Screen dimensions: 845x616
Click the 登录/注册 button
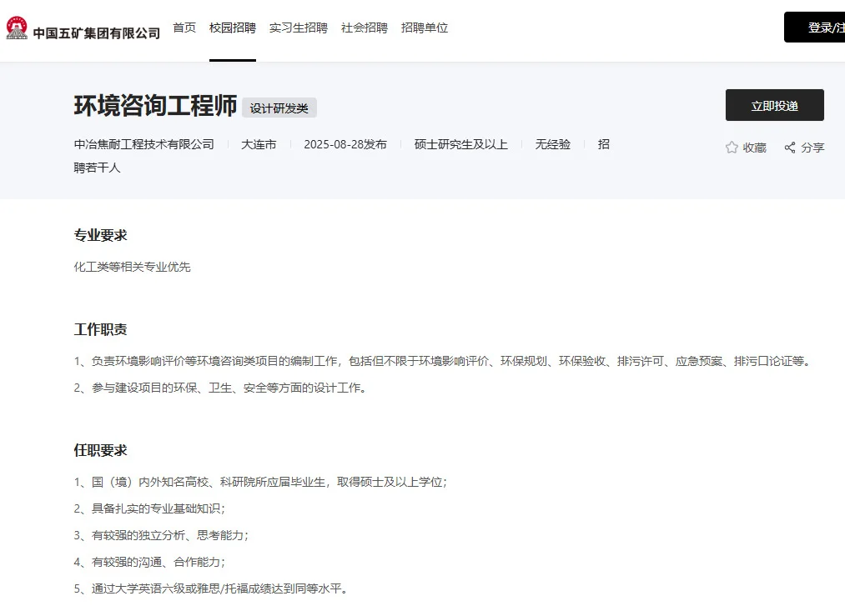[x=814, y=27]
